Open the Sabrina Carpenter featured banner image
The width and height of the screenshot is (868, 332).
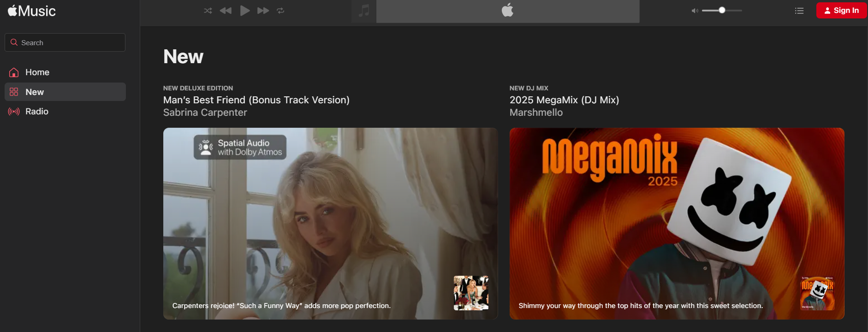point(331,224)
